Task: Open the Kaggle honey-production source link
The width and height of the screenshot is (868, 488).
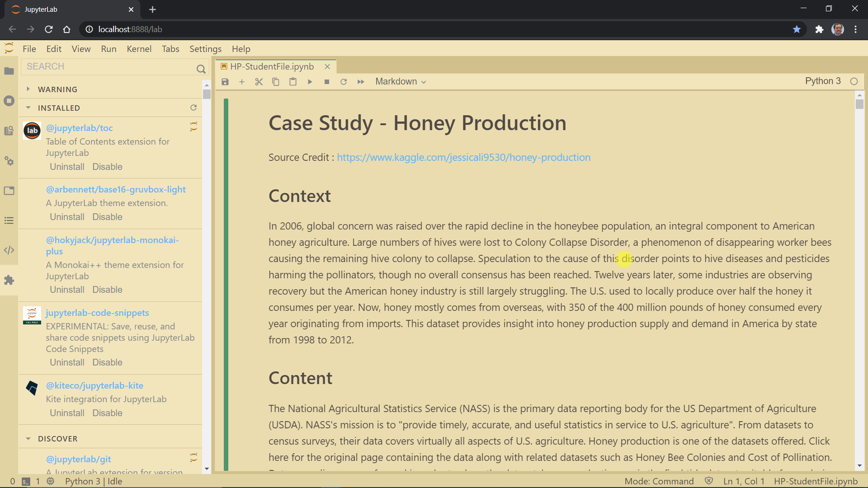Action: tap(463, 157)
